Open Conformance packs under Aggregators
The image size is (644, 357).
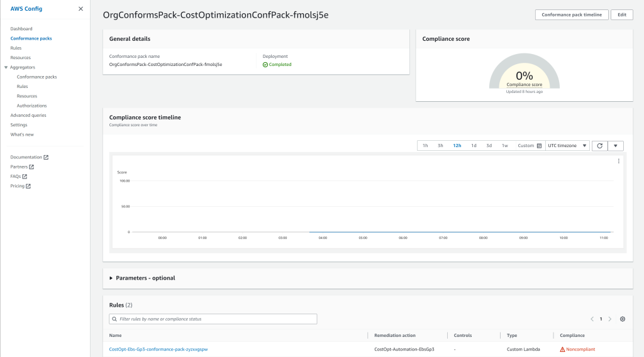37,77
